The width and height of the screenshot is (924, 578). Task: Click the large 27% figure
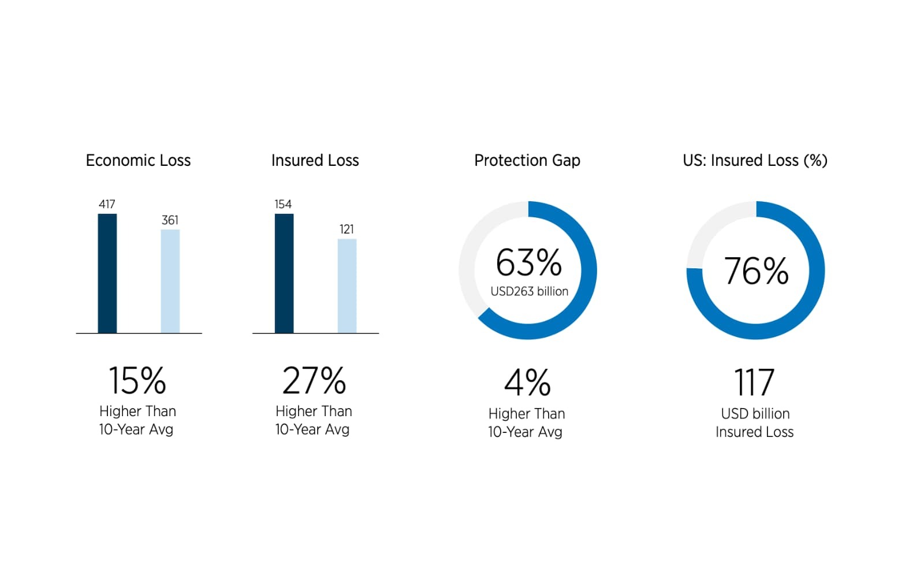pyautogui.click(x=314, y=381)
